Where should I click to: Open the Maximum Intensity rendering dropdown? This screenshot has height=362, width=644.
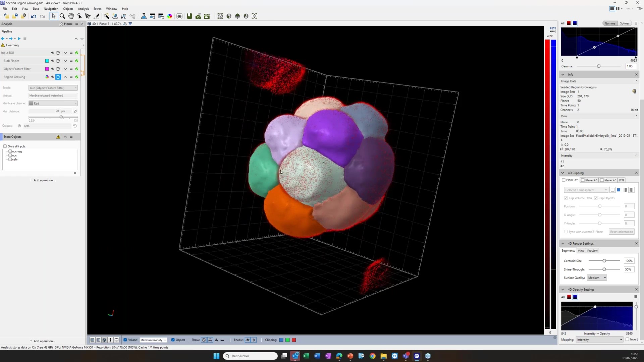coord(153,340)
